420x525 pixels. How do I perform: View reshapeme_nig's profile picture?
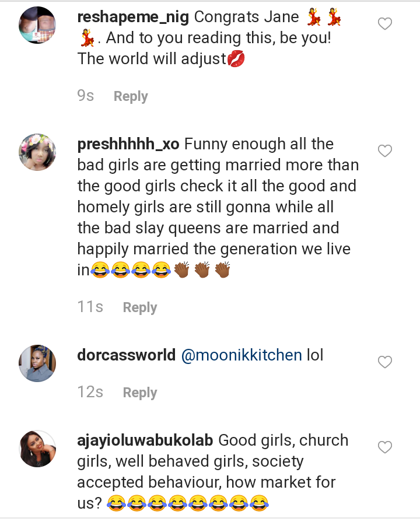tap(37, 25)
